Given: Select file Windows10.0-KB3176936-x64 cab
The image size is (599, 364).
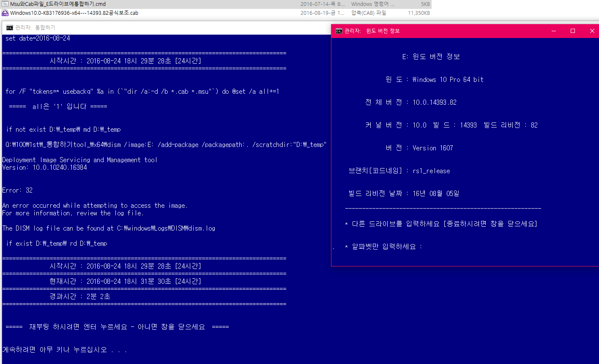Looking at the screenshot, I should tap(74, 13).
